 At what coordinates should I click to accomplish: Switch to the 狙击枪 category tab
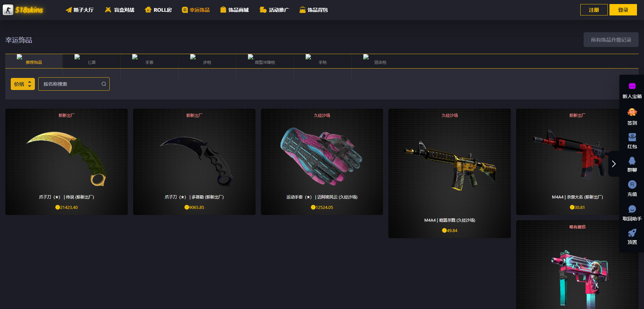click(x=380, y=61)
